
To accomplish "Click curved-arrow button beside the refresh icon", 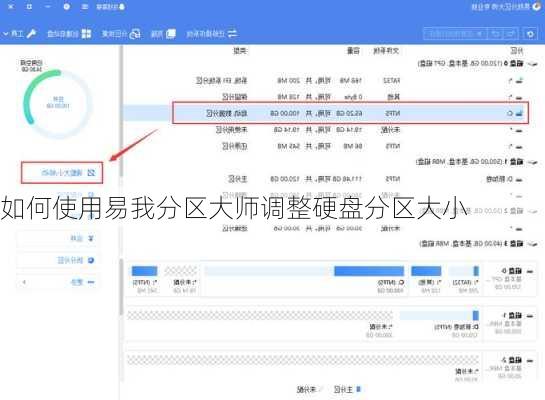I will pyautogui.click(x=511, y=34).
